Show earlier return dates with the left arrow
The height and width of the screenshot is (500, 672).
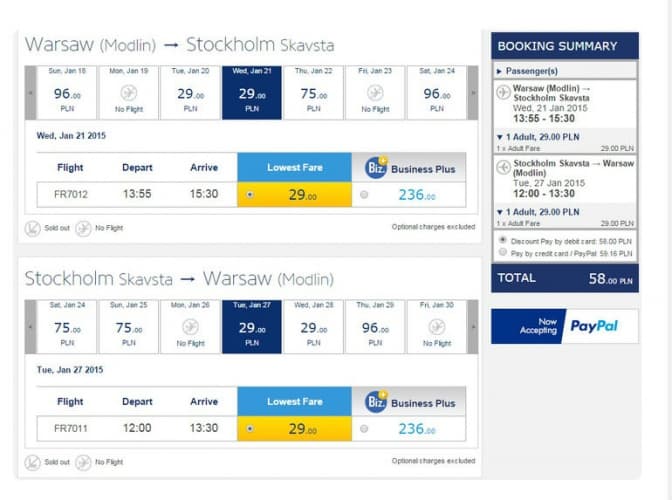coord(30,327)
